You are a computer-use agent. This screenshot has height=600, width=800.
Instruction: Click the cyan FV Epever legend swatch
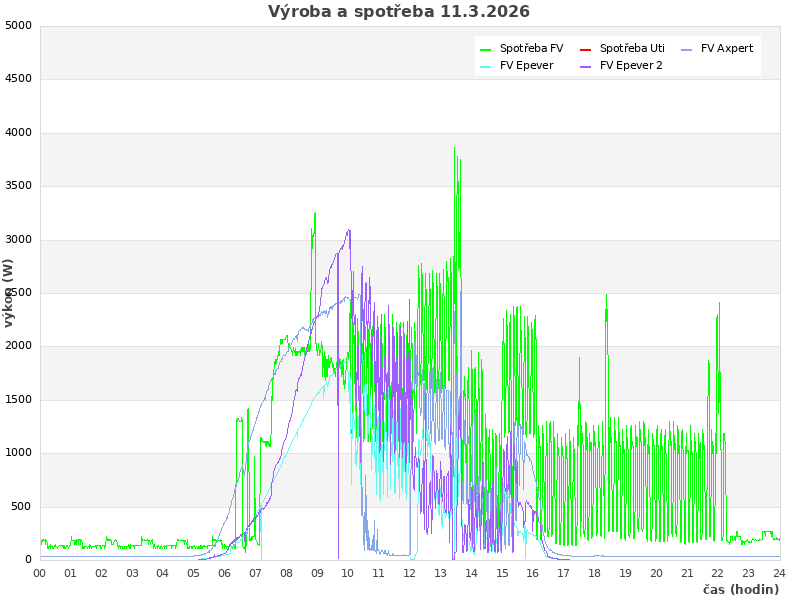[486, 66]
